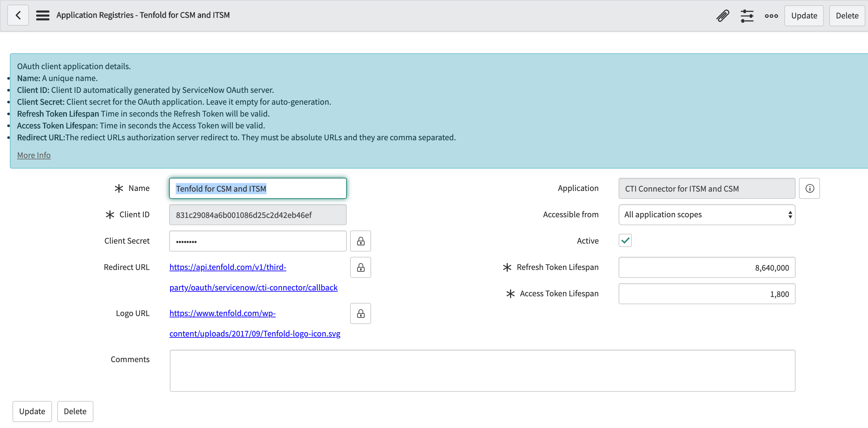Show Application record info icon
Image resolution: width=868 pixels, height=428 pixels.
click(x=809, y=188)
